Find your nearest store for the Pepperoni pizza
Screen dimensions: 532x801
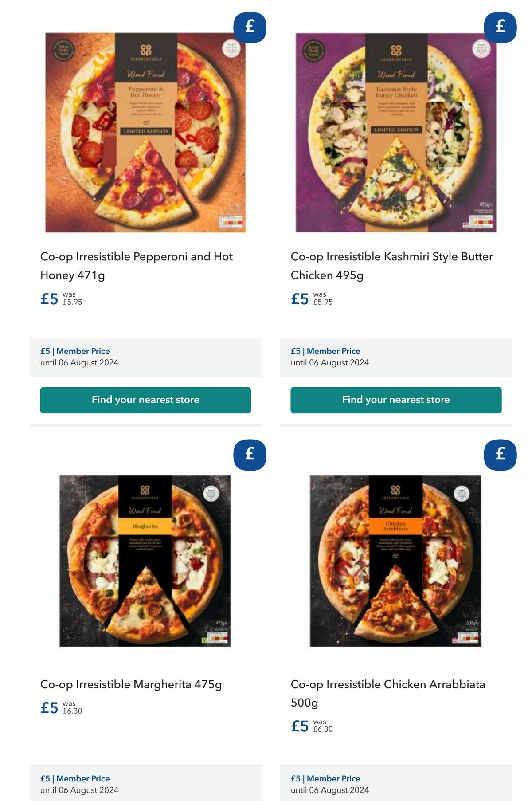145,400
